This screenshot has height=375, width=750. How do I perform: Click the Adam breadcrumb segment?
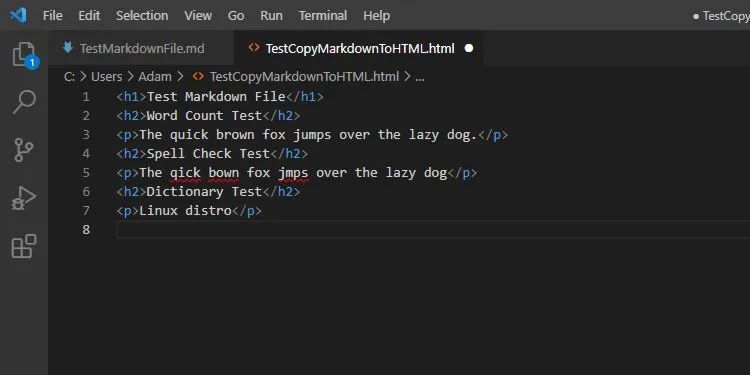[155, 77]
